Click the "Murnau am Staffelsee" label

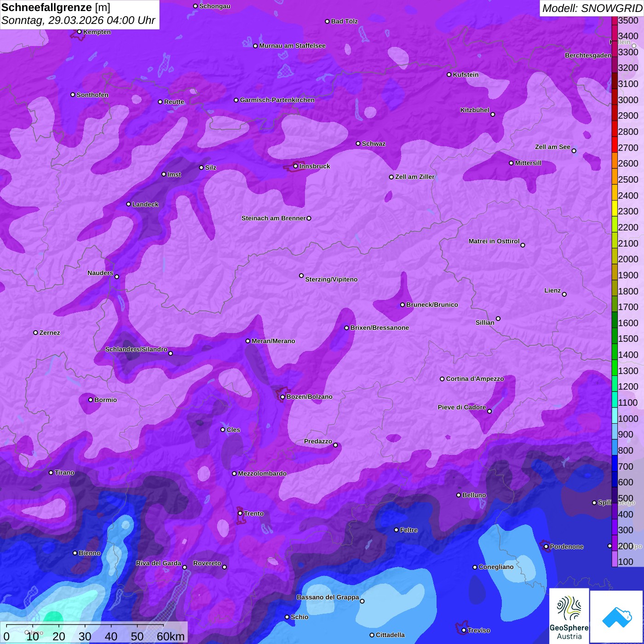click(292, 46)
